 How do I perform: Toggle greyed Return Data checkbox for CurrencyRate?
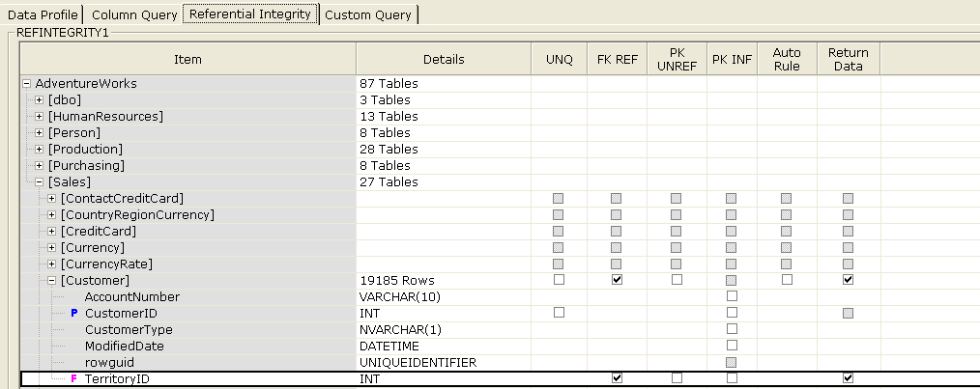849,264
